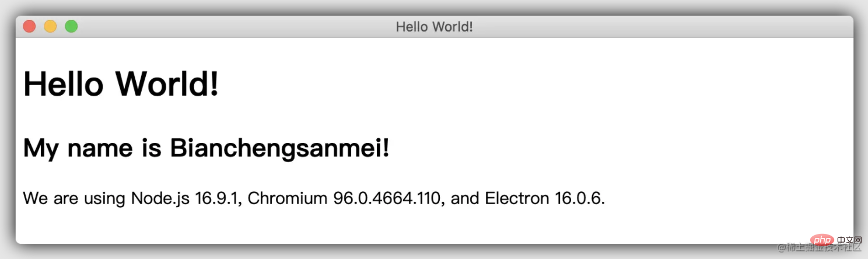Click the word Hello in large heading

point(63,84)
